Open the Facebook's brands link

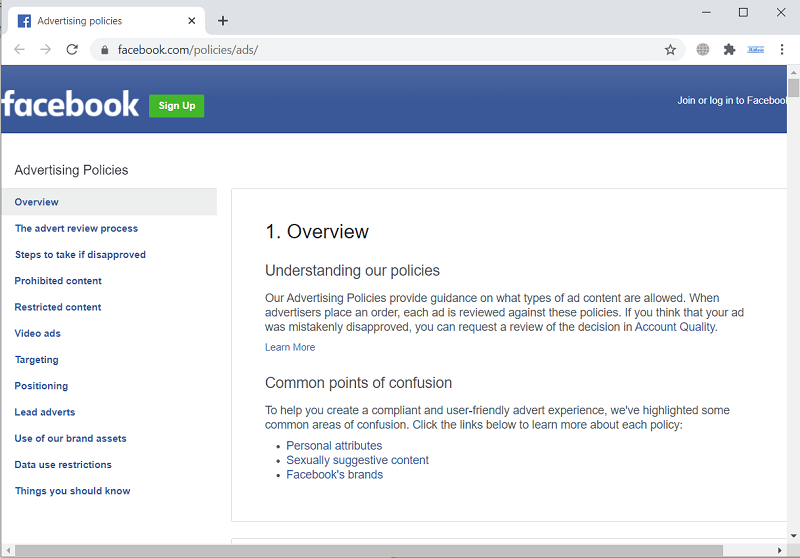coord(334,475)
